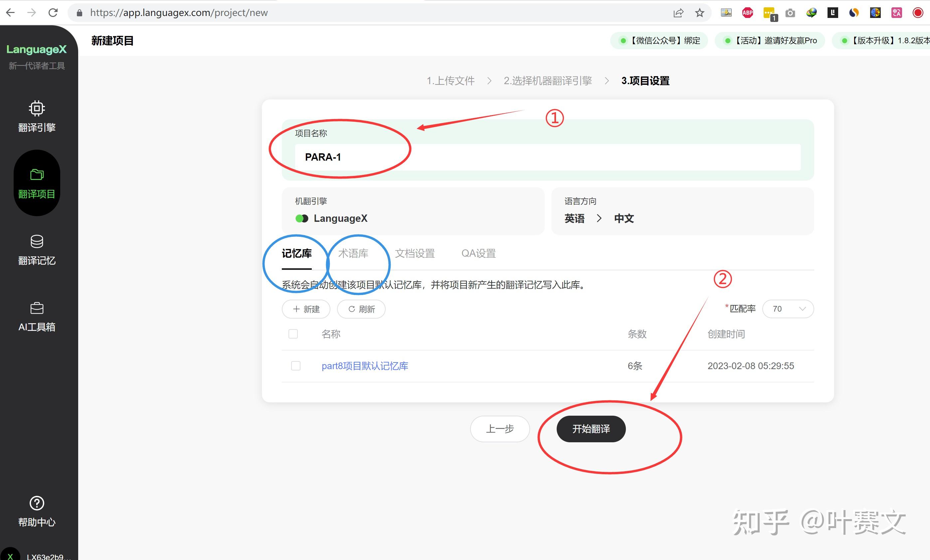Select all rows via header checkbox

[x=293, y=334]
